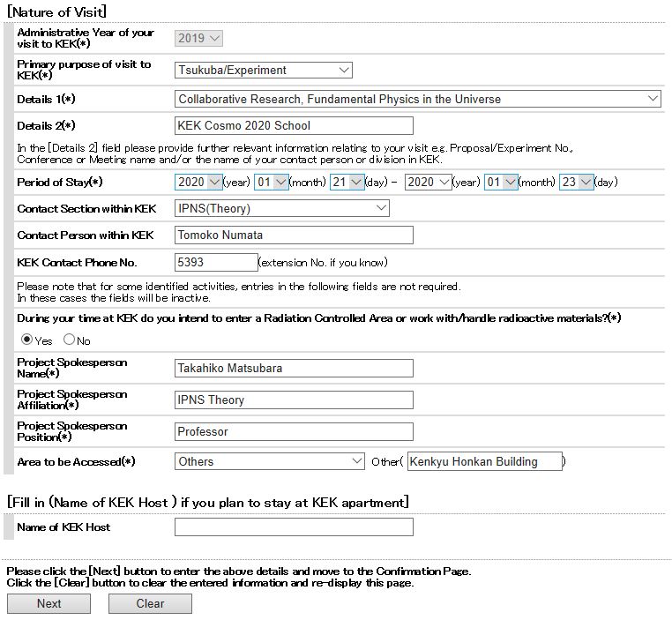Click the Next button
This screenshot has height=620, width=672.
point(49,603)
